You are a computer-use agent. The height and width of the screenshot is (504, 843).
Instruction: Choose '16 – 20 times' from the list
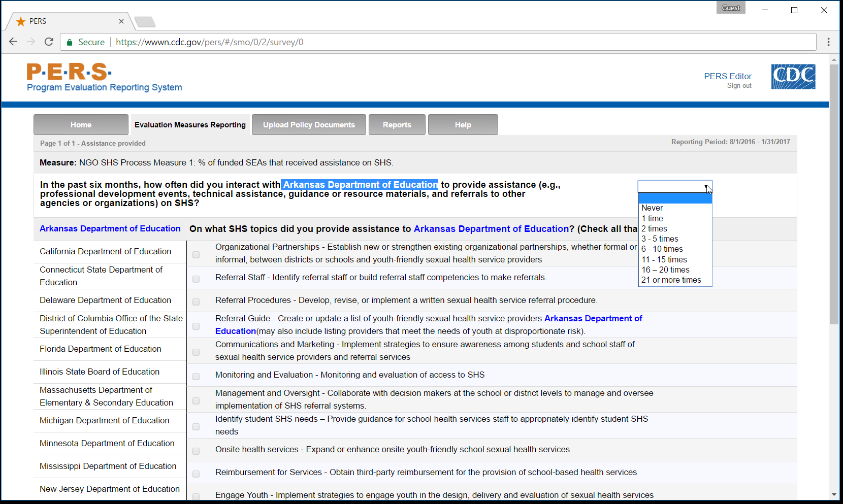pos(675,270)
